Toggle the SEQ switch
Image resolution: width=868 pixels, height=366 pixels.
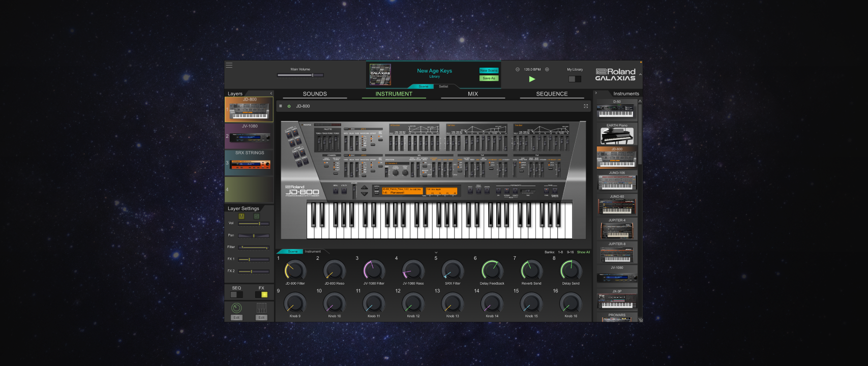(x=236, y=294)
